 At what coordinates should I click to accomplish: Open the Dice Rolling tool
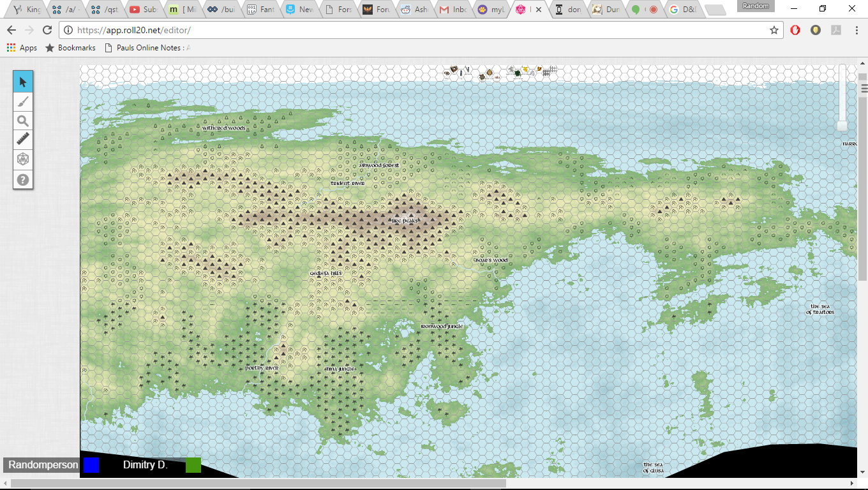[23, 160]
